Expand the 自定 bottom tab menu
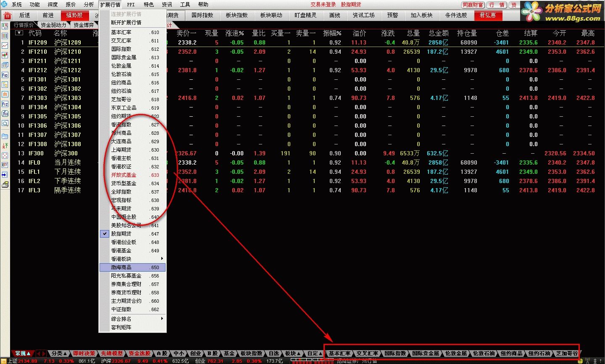Screen dimensions: 605x364 (x=314, y=354)
